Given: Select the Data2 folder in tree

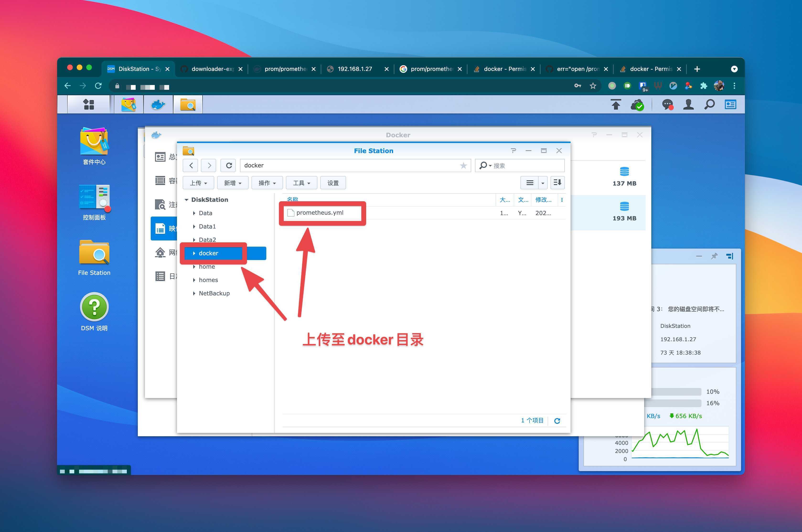Looking at the screenshot, I should pyautogui.click(x=207, y=240).
